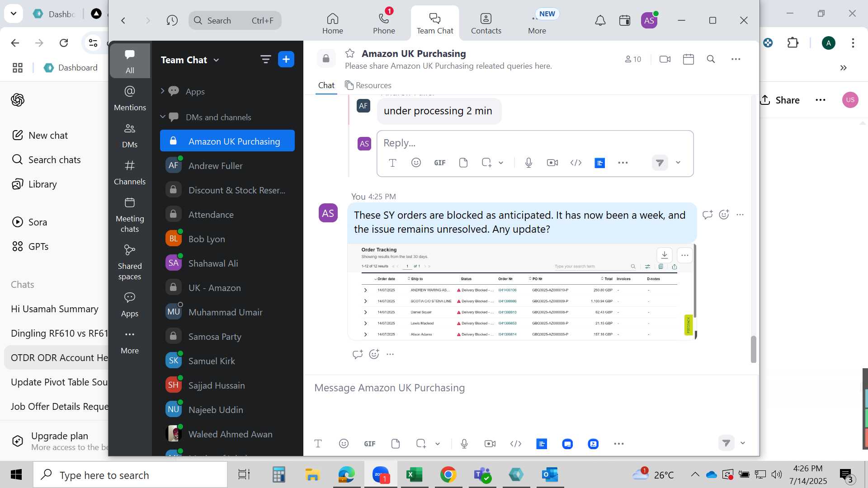Insert a GIF in the reply box
This screenshot has width=868, height=488.
[x=440, y=163]
